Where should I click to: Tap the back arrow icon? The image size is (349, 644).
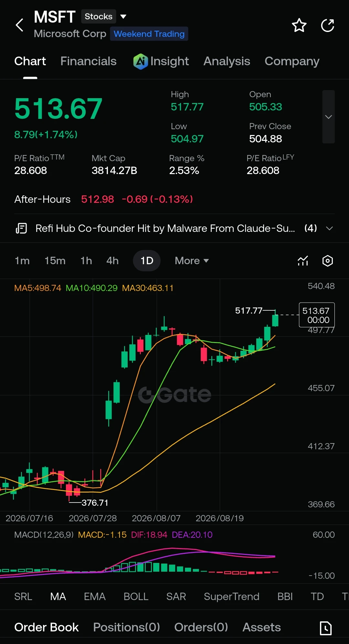click(x=20, y=25)
